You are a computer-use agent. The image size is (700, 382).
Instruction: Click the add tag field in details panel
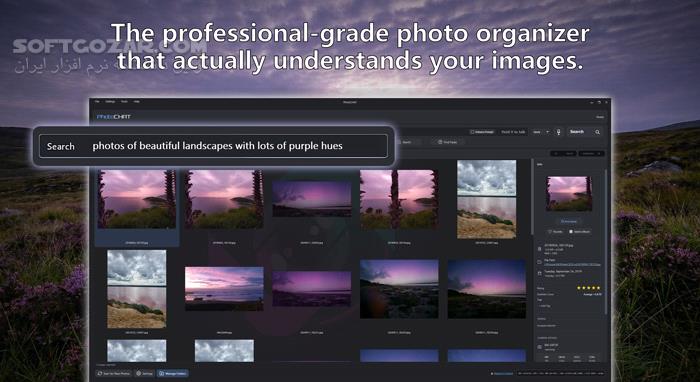point(545,306)
